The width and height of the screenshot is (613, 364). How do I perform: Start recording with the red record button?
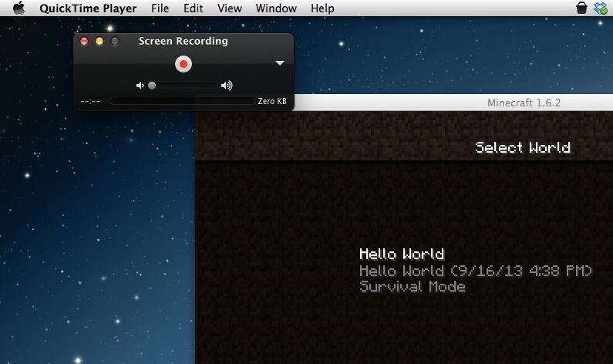183,64
